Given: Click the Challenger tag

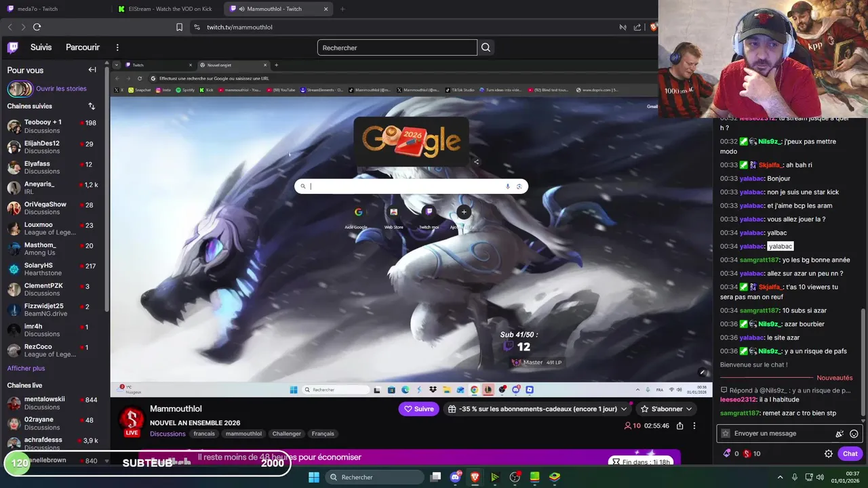Looking at the screenshot, I should (x=287, y=434).
